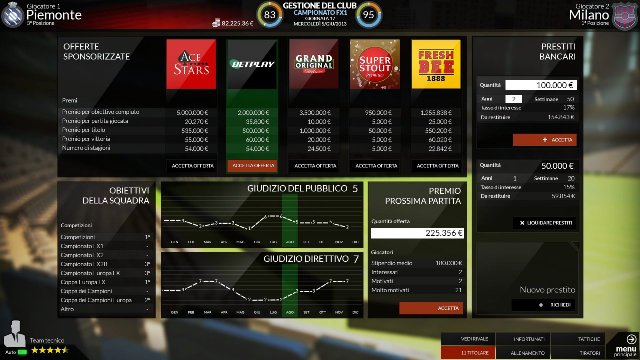Click the Altro objective row
640x360 pixels.
coord(105,309)
